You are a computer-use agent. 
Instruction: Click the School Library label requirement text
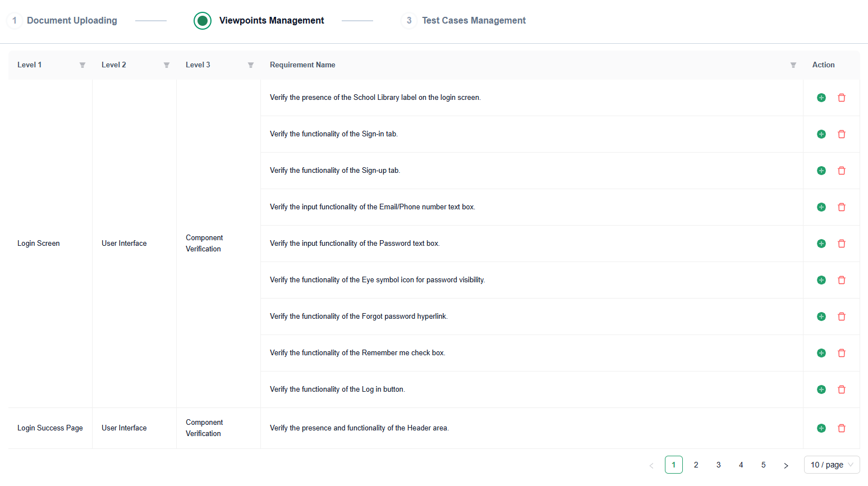375,98
